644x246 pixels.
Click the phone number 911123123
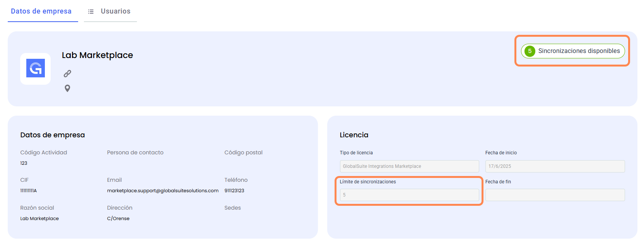pos(234,191)
